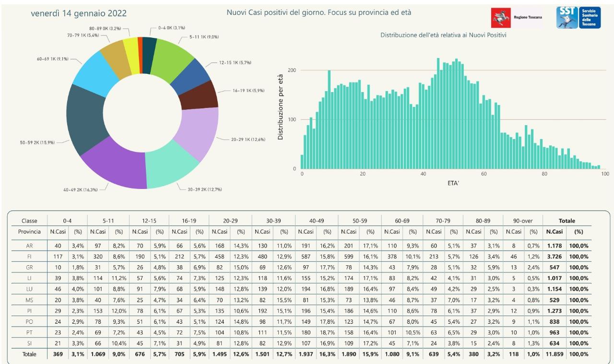The image size is (614, 364).
Task: Click the grand total value 11.859
Action: (x=554, y=354)
